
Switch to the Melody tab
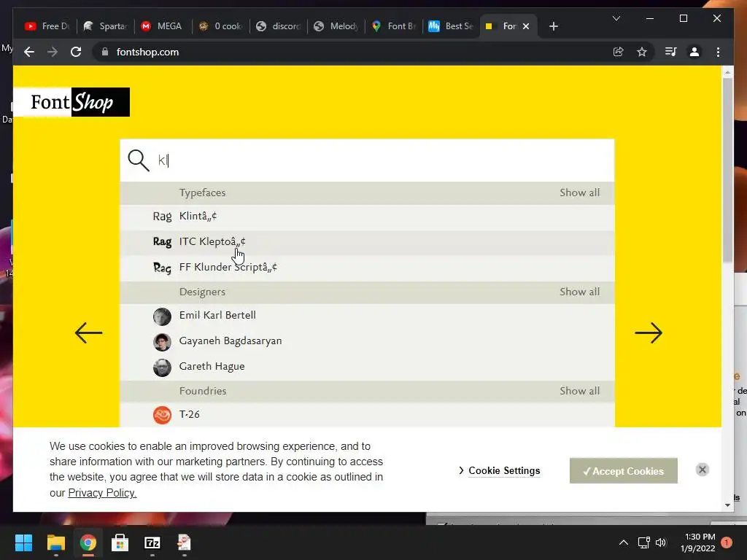click(x=336, y=26)
